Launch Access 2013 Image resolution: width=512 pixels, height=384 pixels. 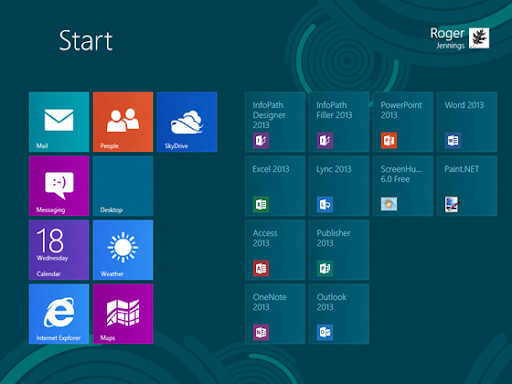pyautogui.click(x=275, y=250)
